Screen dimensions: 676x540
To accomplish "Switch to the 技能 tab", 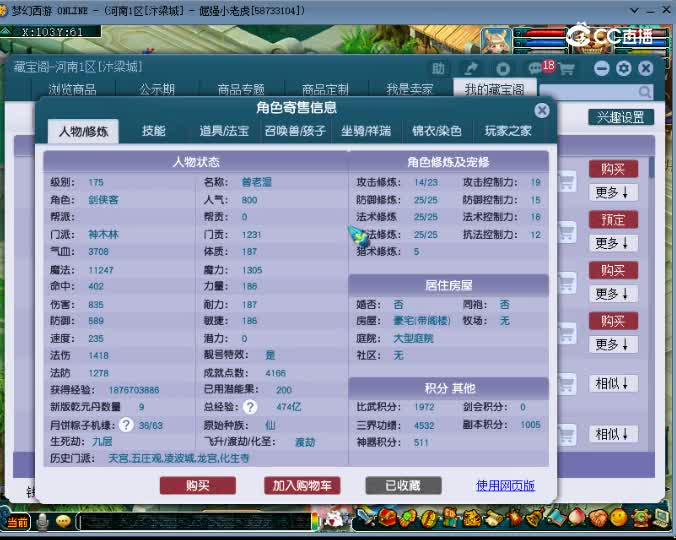I will tap(153, 131).
